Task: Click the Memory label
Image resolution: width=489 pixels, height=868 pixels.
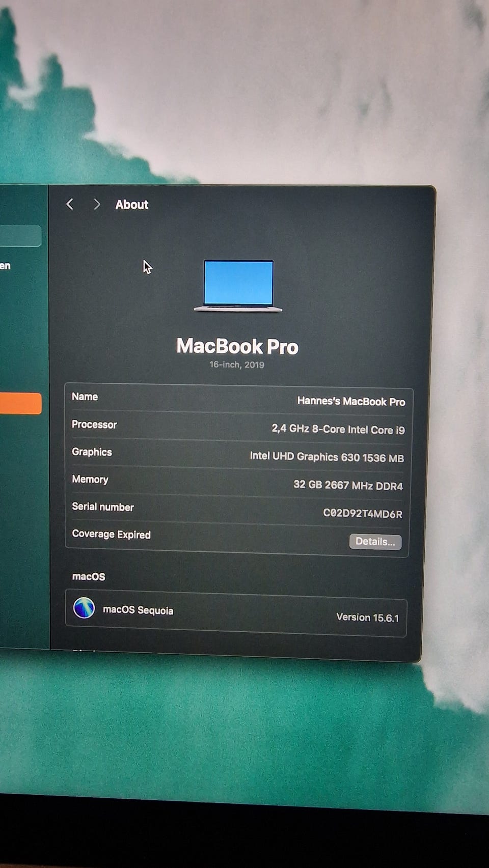Action: (90, 479)
